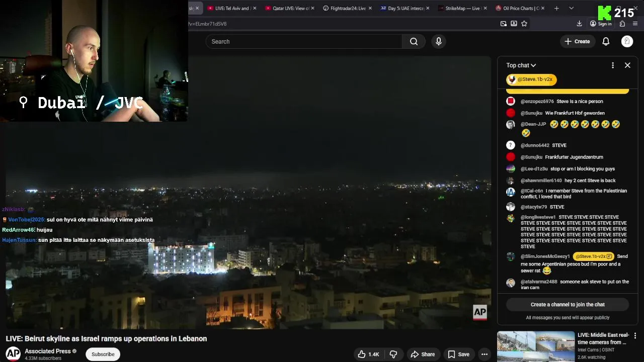Image resolution: width=644 pixels, height=362 pixels.
Task: Click the @tCal-c6n chat avatar
Action: [x=511, y=192]
